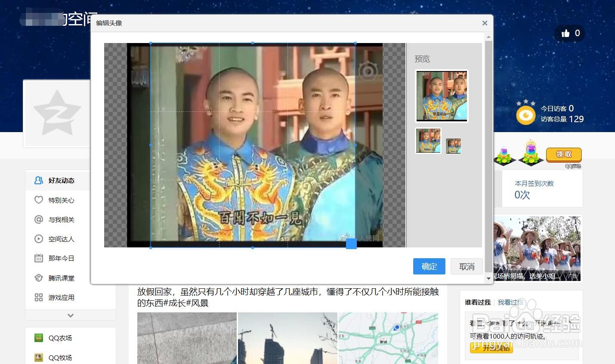
Task: Click 可查看1000人的访问轨迹 text
Action: point(507,336)
